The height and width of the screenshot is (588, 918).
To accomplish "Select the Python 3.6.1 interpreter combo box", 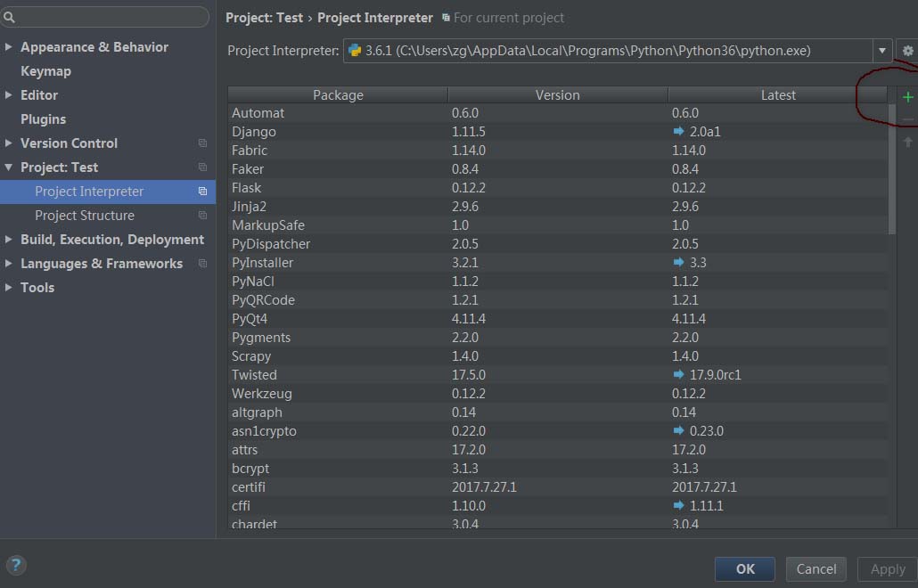I will [x=618, y=51].
